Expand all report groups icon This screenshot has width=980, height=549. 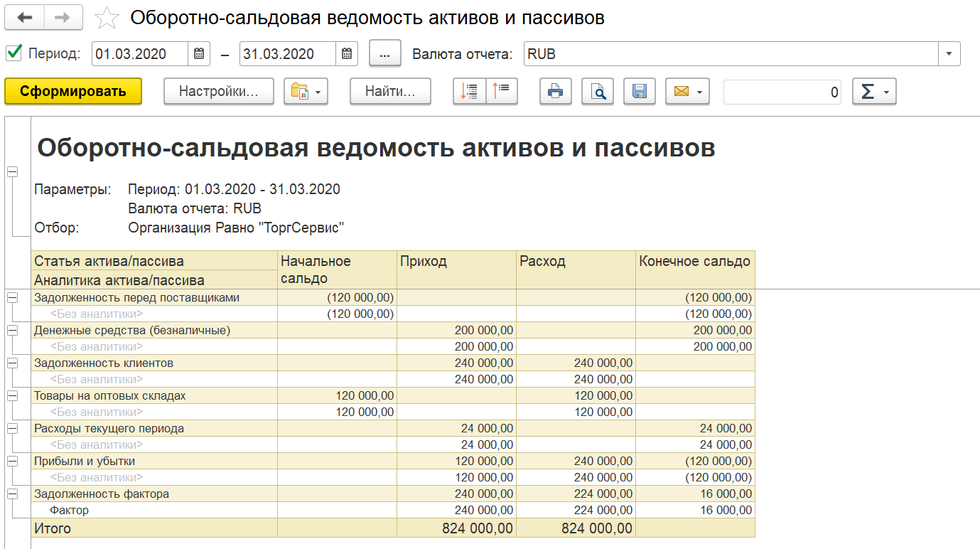point(502,92)
